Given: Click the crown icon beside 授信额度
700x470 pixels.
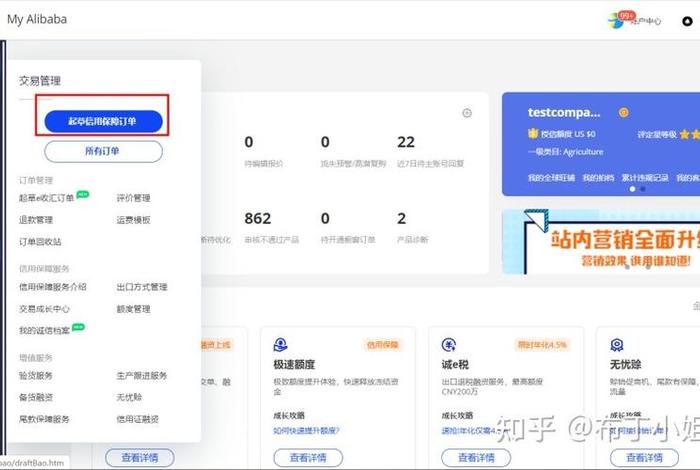Looking at the screenshot, I should pos(533,133).
